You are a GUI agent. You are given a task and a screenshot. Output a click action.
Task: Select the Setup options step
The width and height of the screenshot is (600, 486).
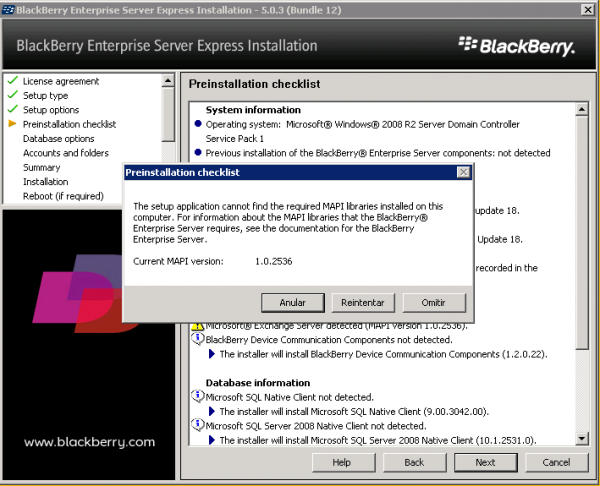51,110
